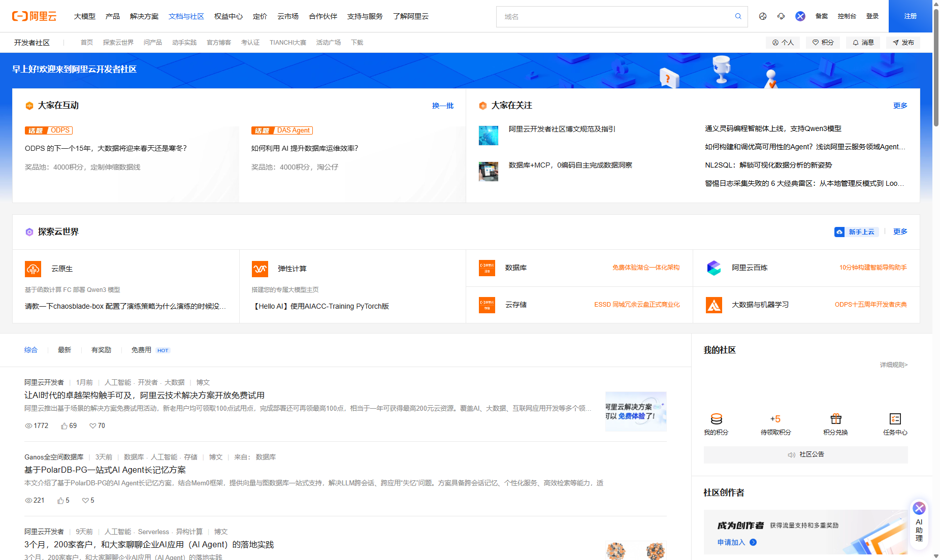Open the globe language icon in header
This screenshot has height=560, width=940.
tap(762, 16)
